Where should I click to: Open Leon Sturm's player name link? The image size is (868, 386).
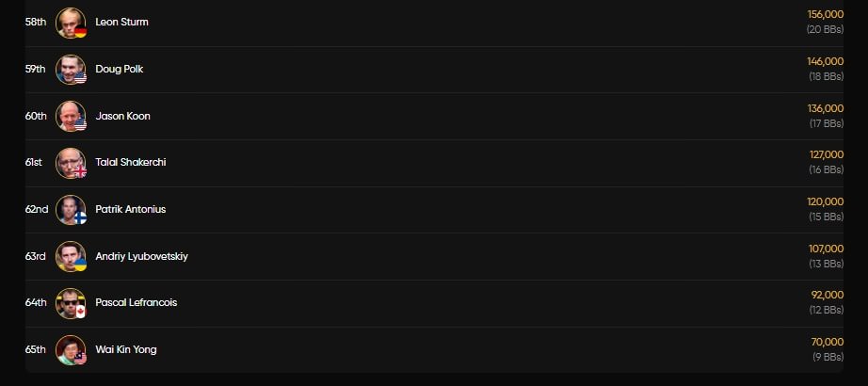point(121,23)
